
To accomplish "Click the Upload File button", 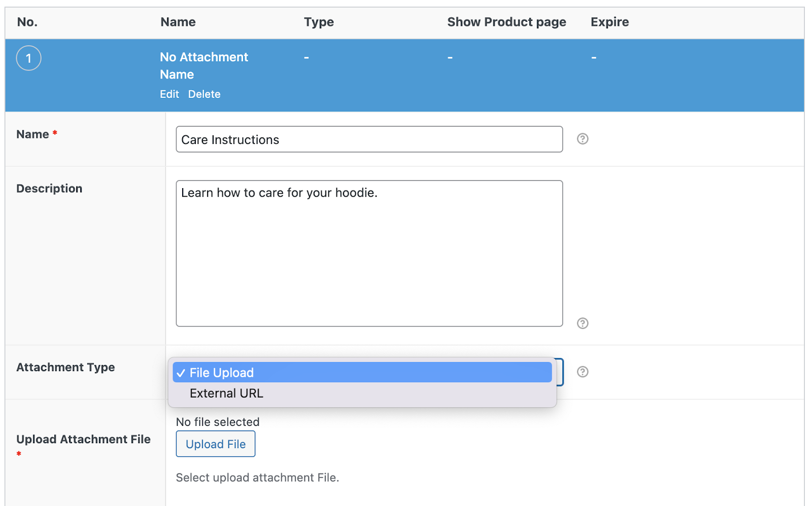I will (215, 444).
